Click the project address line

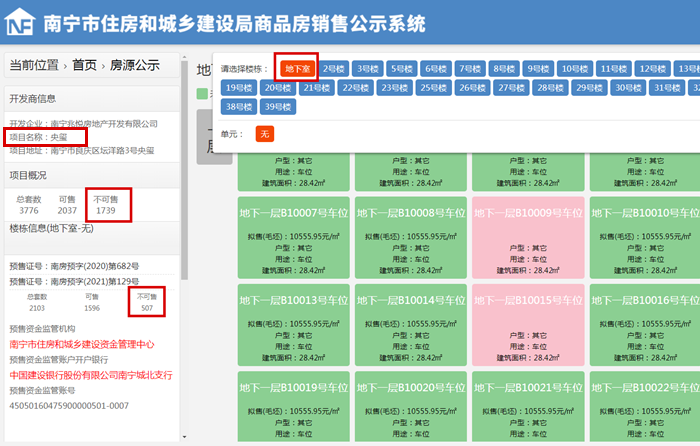(82, 150)
